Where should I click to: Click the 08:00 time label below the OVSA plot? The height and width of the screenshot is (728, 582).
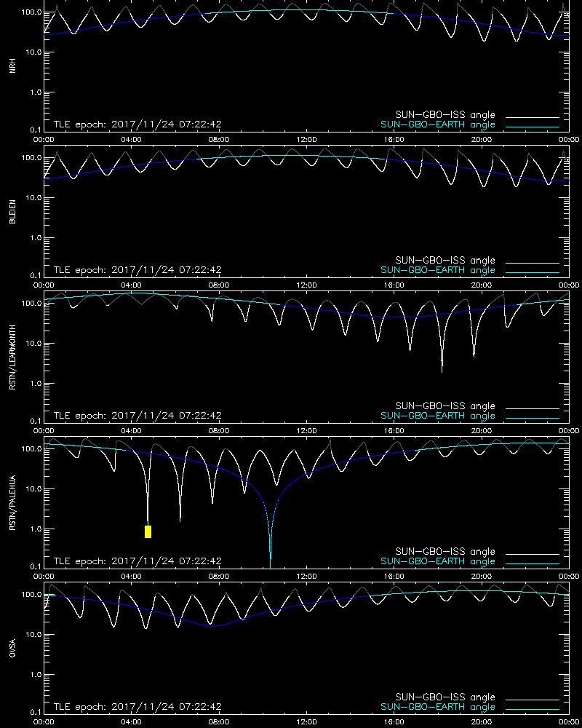218,722
